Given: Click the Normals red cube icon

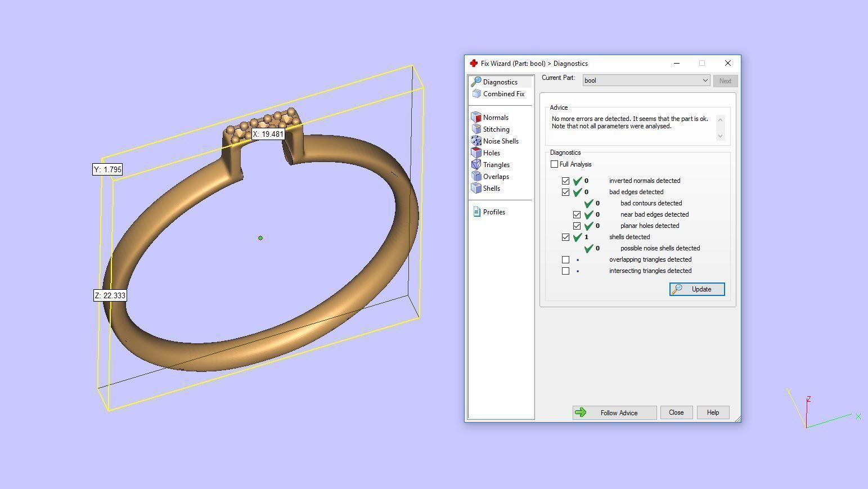Looking at the screenshot, I should (x=476, y=118).
